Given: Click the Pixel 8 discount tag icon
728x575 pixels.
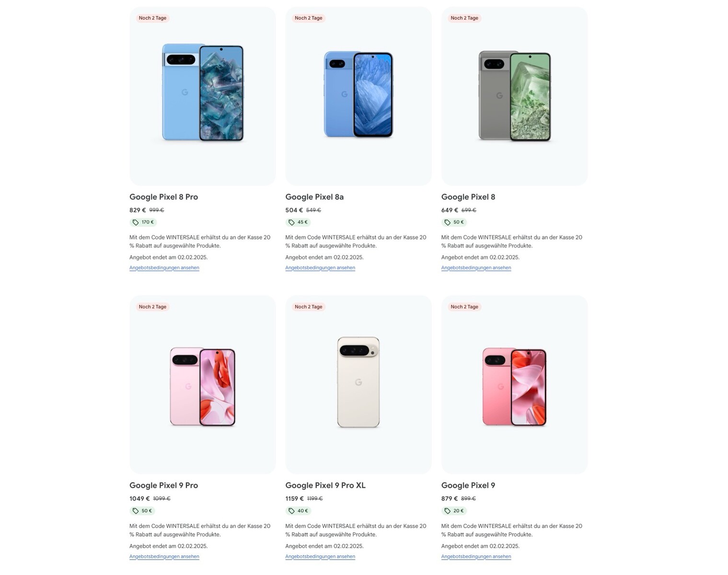Looking at the screenshot, I should pos(447,222).
